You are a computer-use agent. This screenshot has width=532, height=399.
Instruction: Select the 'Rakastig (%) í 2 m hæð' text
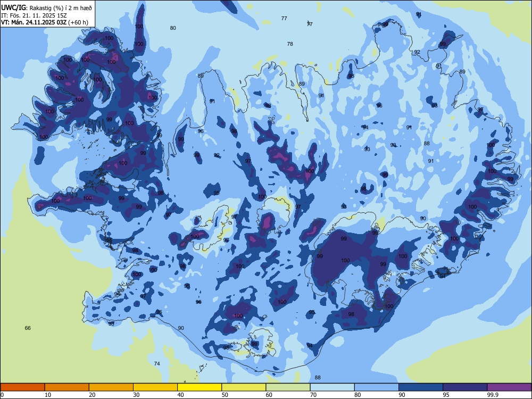tap(60, 8)
